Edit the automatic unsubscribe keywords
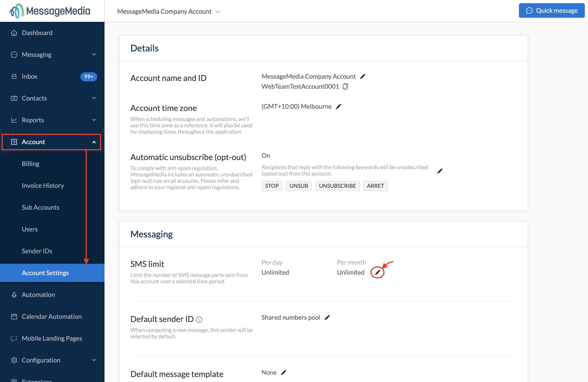This screenshot has width=588, height=382. [x=439, y=171]
